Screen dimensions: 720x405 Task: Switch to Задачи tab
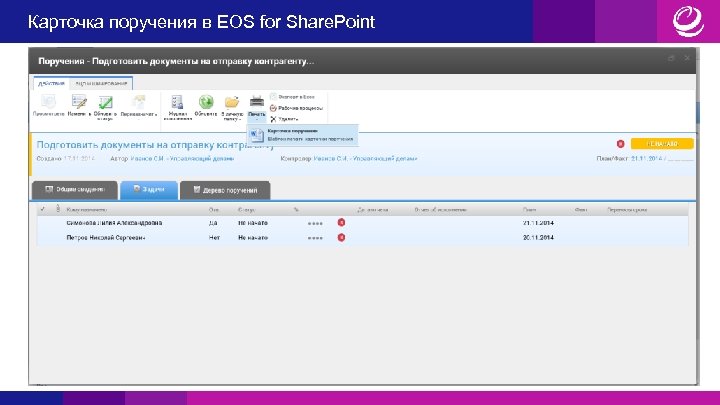point(149,190)
